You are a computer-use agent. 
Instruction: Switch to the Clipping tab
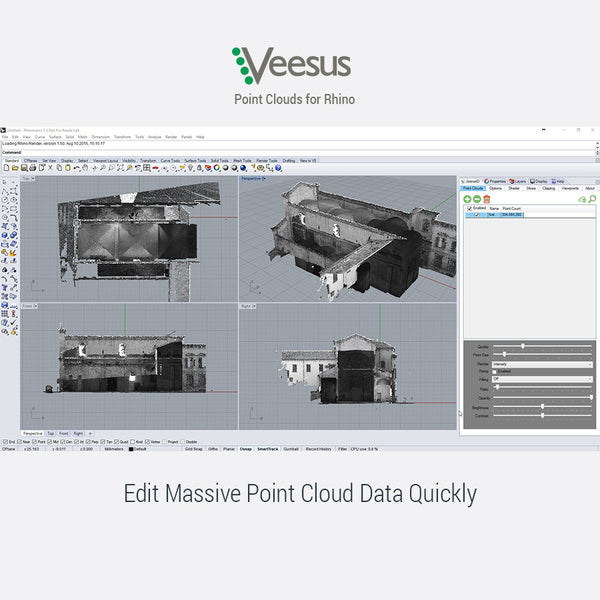click(547, 188)
